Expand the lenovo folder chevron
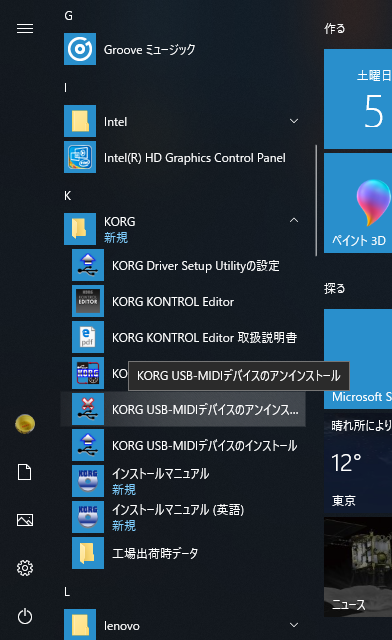 pos(294,625)
